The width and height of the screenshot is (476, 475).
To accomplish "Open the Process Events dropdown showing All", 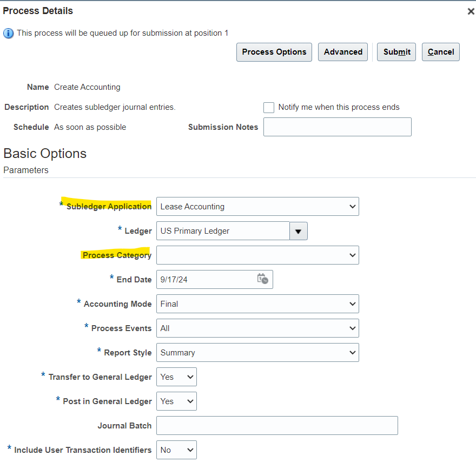I will coord(257,328).
